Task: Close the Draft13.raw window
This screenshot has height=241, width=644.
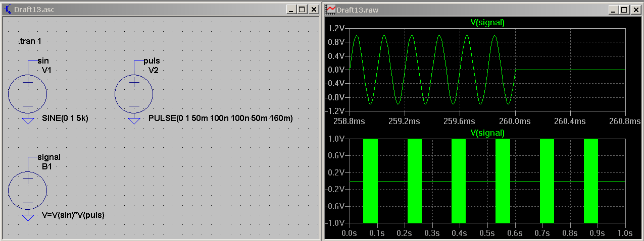Action: pos(636,9)
